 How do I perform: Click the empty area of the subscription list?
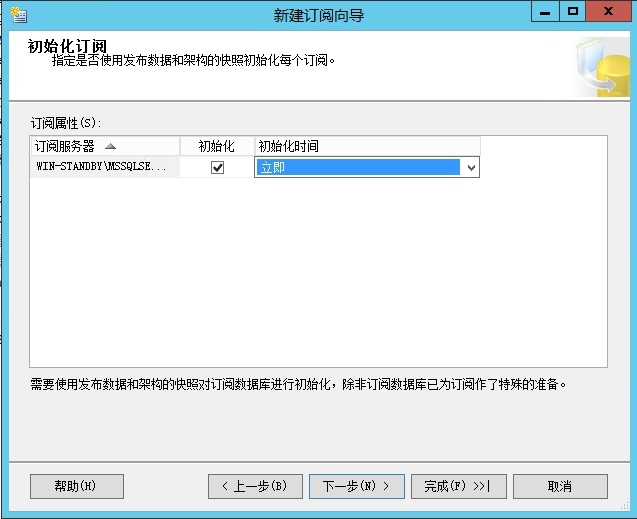tap(318, 280)
